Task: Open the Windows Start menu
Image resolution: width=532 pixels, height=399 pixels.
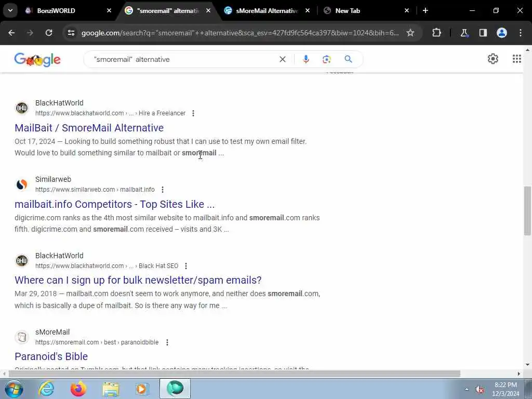Action: point(14,389)
